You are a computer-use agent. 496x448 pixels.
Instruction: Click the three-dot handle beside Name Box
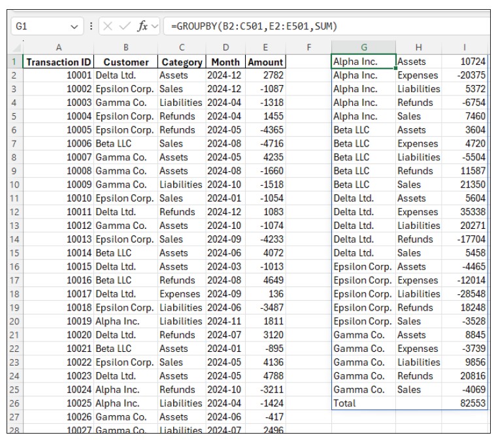coord(91,26)
